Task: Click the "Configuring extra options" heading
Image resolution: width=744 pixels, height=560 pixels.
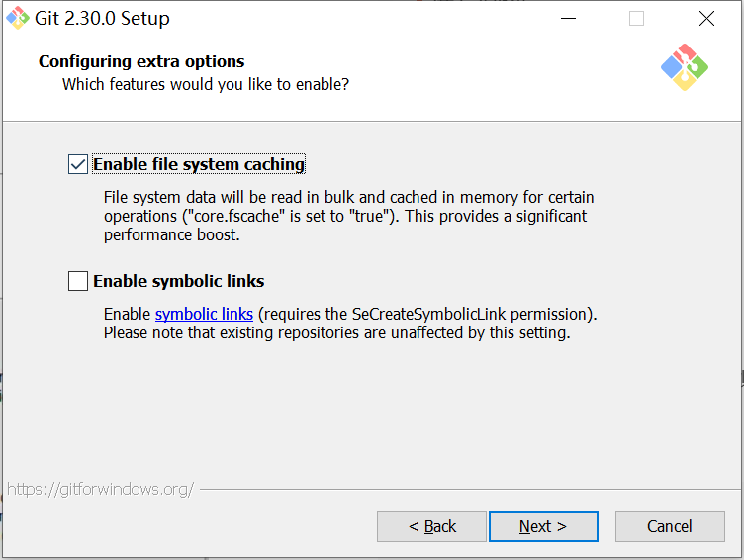Action: (141, 61)
